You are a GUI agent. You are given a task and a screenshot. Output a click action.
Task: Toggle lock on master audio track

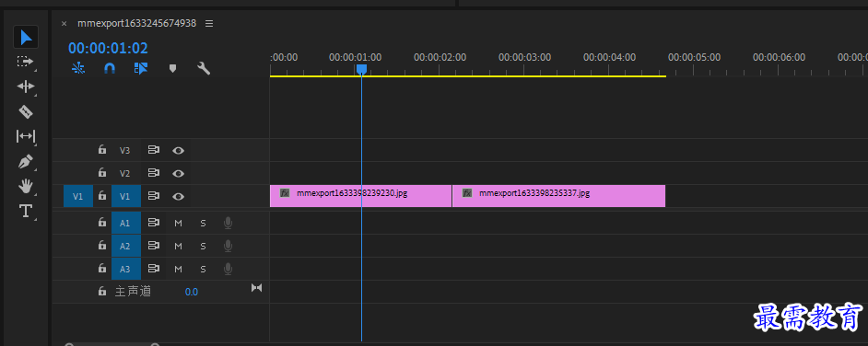102,291
